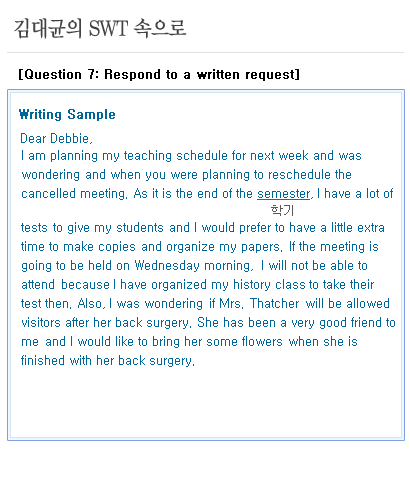Image resolution: width=410 pixels, height=480 pixels.
Task: Click the last line 'finished with her back surgery.'
Action: pyautogui.click(x=108, y=361)
